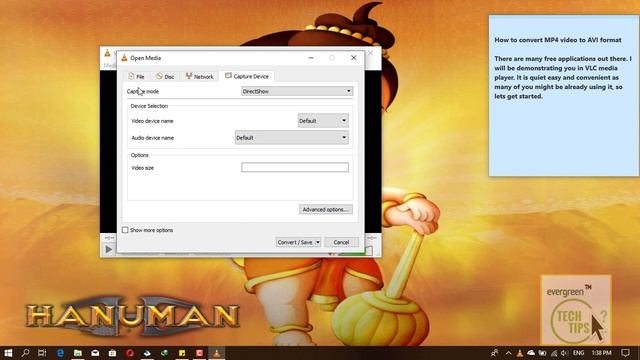640x360 pixels.
Task: Open the Network tab
Action: [x=200, y=76]
